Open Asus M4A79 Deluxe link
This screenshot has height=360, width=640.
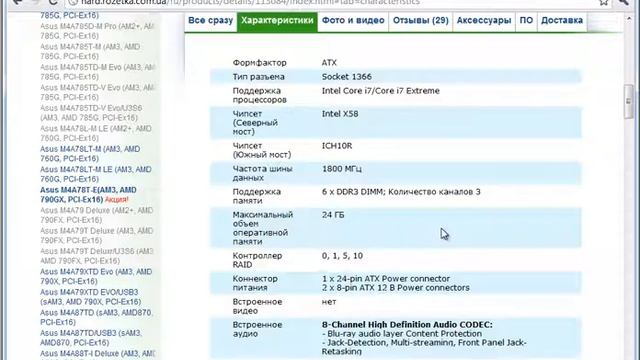click(97, 215)
